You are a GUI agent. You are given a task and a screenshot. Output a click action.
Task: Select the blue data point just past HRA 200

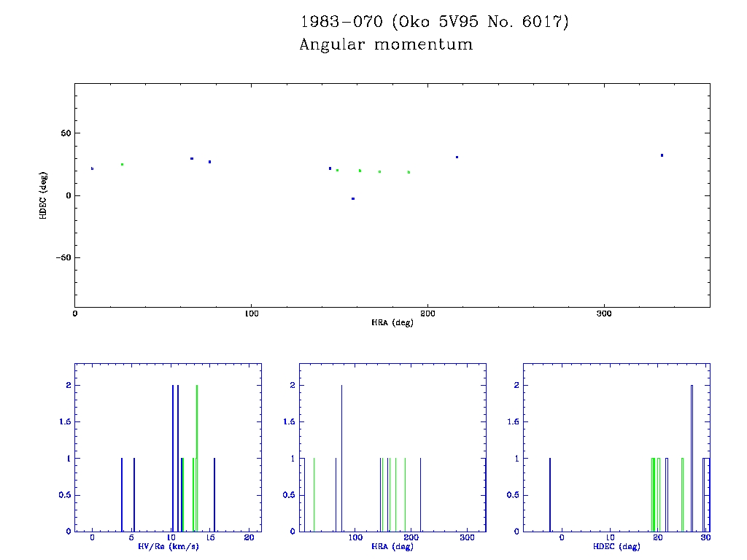coord(457,157)
